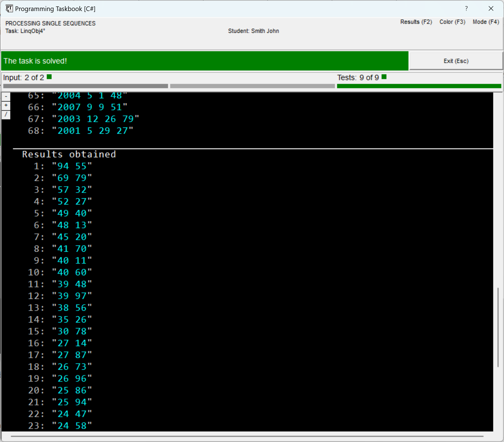Viewport: 504px width, 442px height.
Task: Click the slash button in the left strip
Action: coord(6,115)
